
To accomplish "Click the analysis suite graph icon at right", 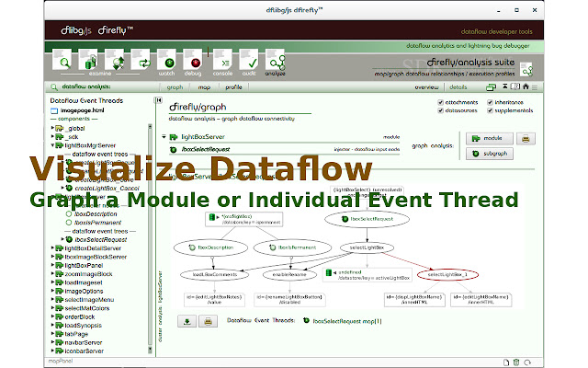I will coord(526,70).
